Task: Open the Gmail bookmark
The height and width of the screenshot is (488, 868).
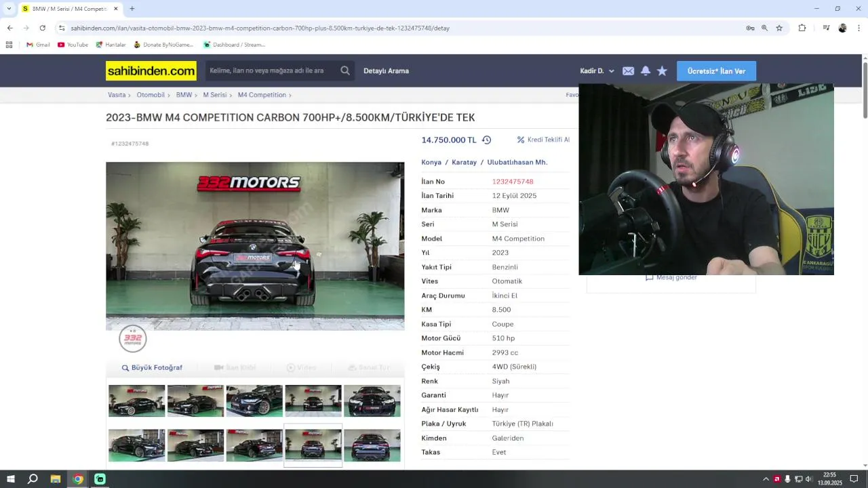Action: (x=38, y=45)
